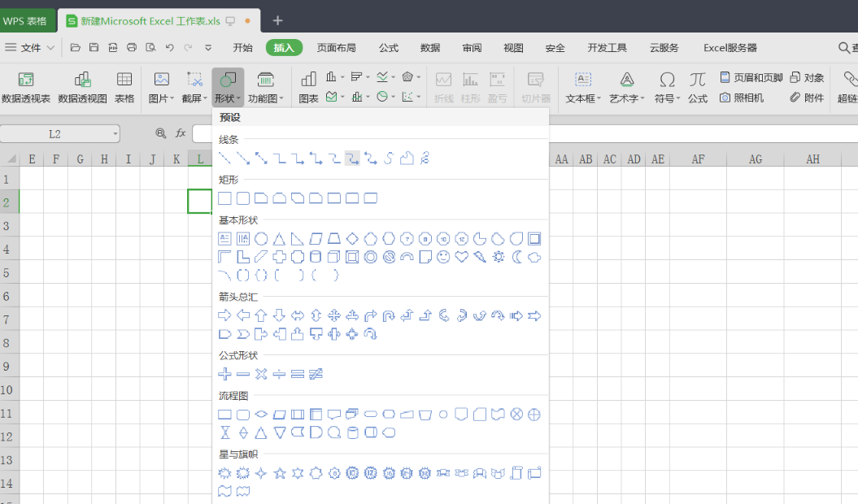This screenshot has height=504, width=858.
Task: Open the 视图 tab
Action: (x=513, y=48)
